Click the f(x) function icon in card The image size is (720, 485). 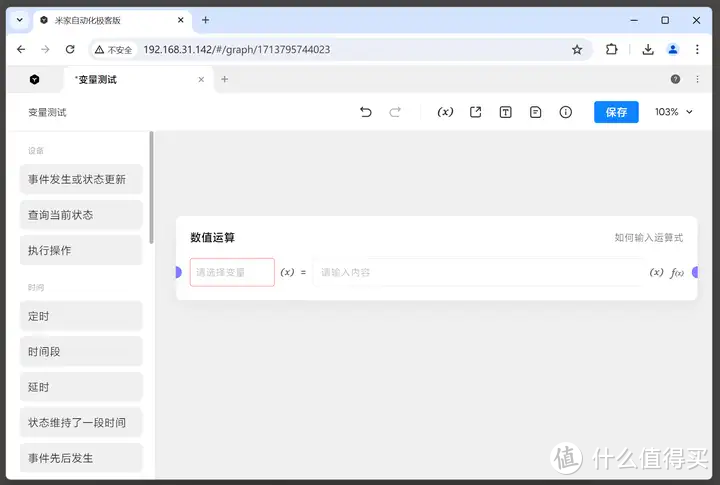pyautogui.click(x=677, y=272)
